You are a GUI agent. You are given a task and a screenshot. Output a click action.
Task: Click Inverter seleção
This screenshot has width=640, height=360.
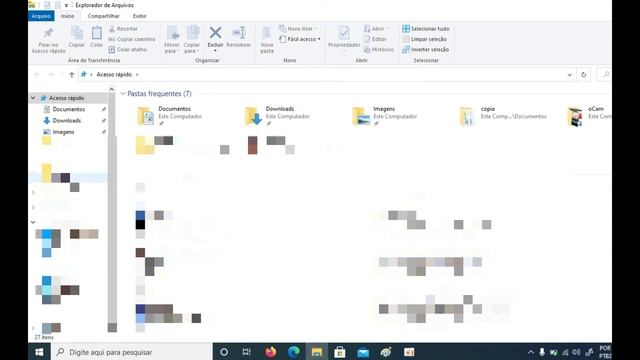pos(426,49)
